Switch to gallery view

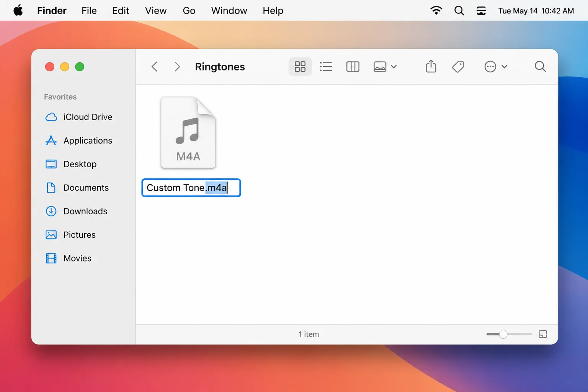coord(380,67)
